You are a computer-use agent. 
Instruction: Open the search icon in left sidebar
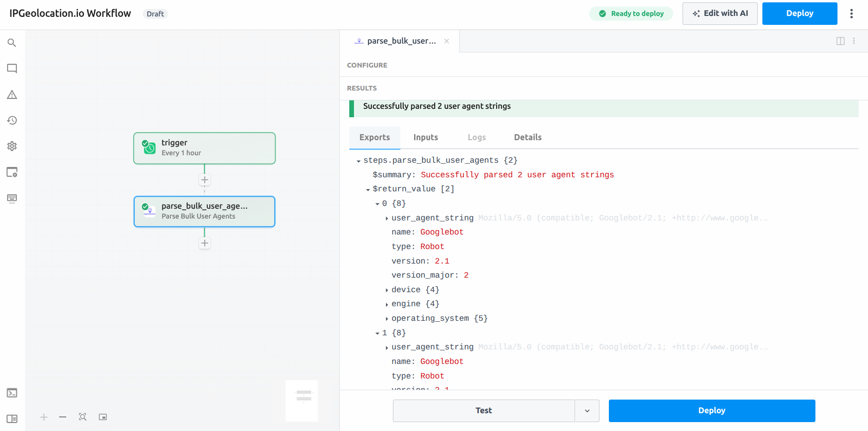12,43
